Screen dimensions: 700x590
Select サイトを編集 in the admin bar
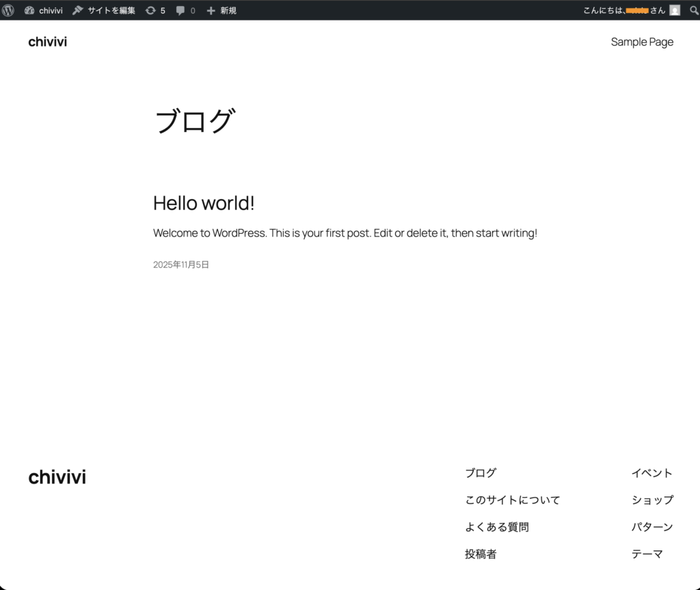[x=111, y=10]
